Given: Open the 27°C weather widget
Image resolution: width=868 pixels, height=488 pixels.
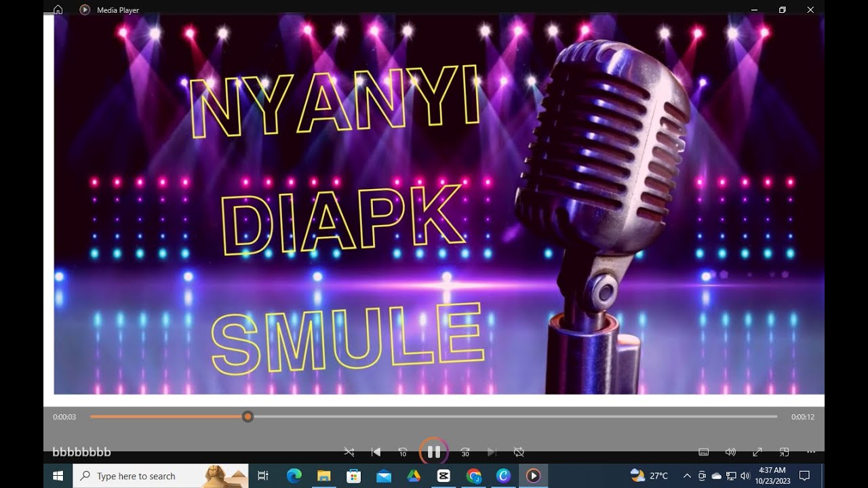Looking at the screenshot, I should tap(649, 476).
